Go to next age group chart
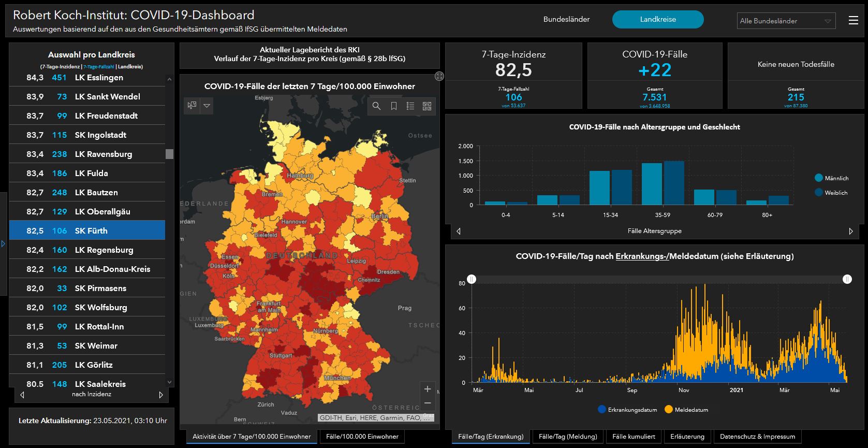The image size is (868, 448). [x=850, y=231]
